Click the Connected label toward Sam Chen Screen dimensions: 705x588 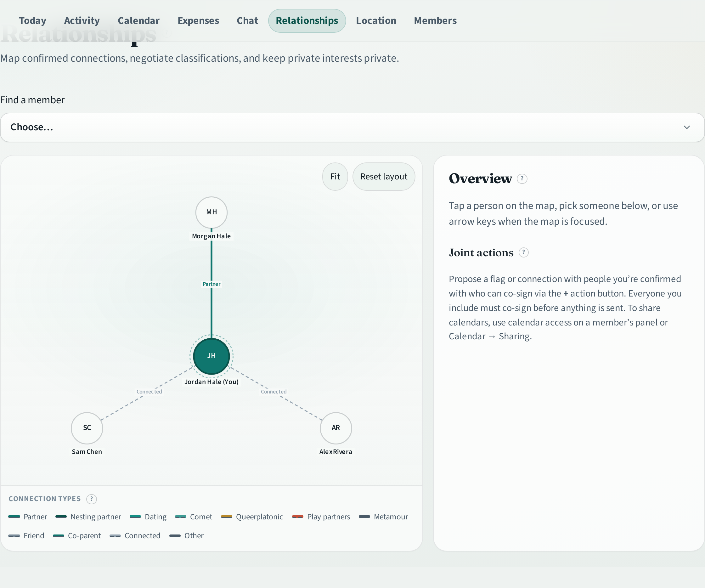tap(149, 392)
